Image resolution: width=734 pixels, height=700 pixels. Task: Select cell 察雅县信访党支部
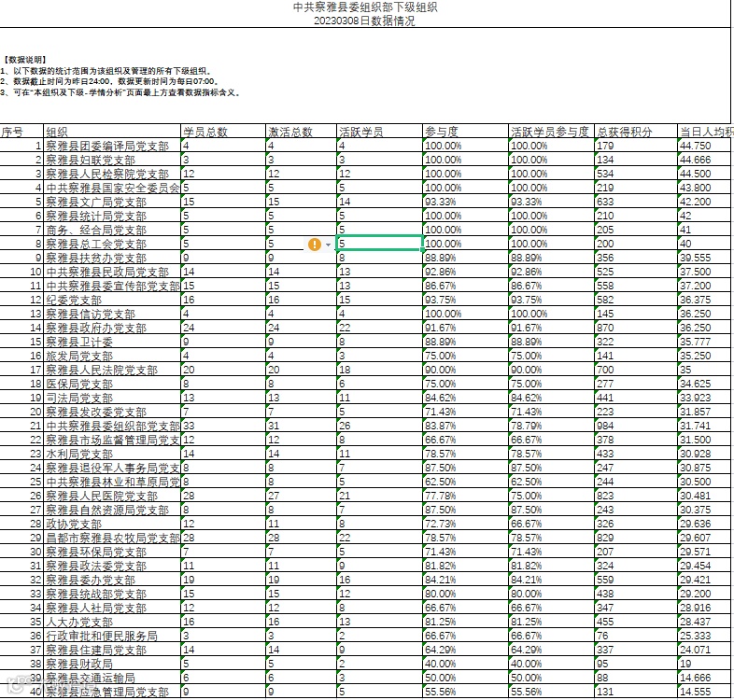coord(112,314)
